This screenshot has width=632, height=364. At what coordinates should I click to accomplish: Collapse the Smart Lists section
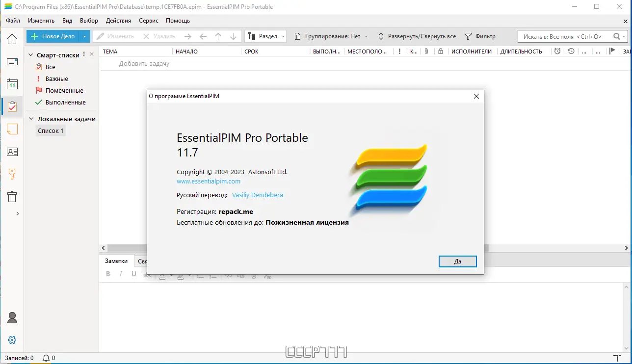[30, 55]
